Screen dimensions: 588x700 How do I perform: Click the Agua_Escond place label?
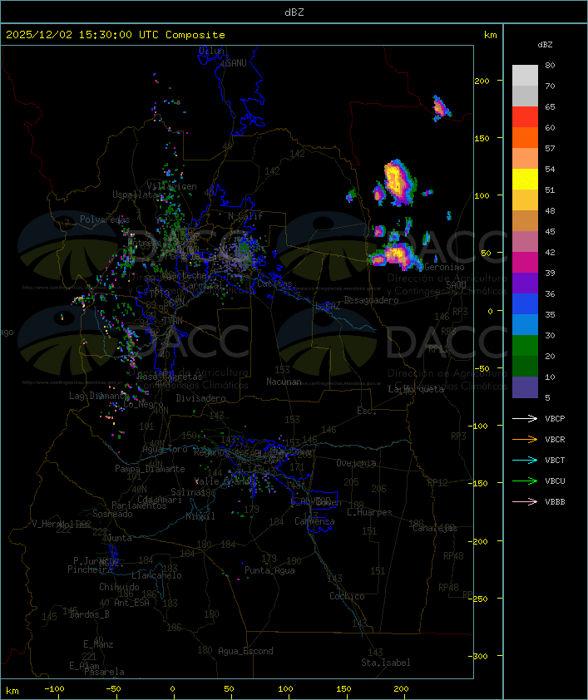[x=245, y=651]
